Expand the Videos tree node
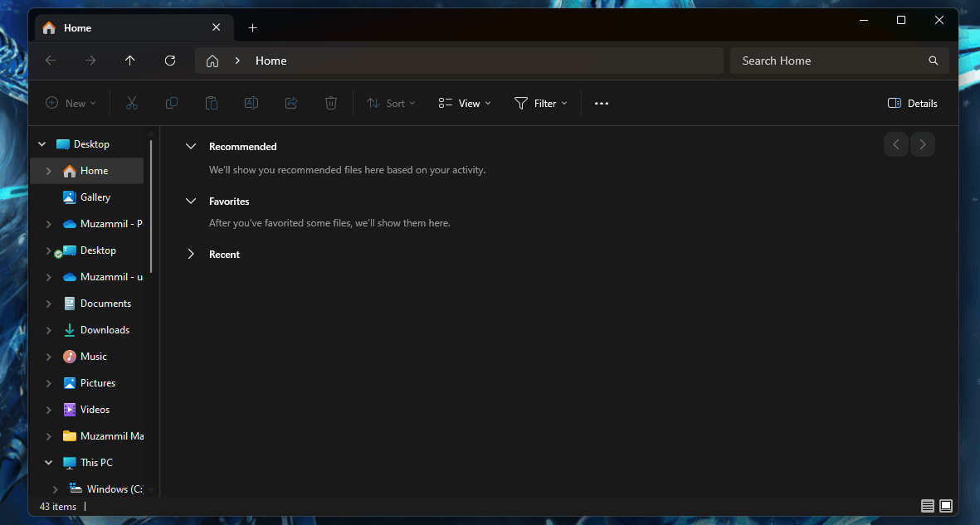Image resolution: width=980 pixels, height=525 pixels. tap(48, 410)
